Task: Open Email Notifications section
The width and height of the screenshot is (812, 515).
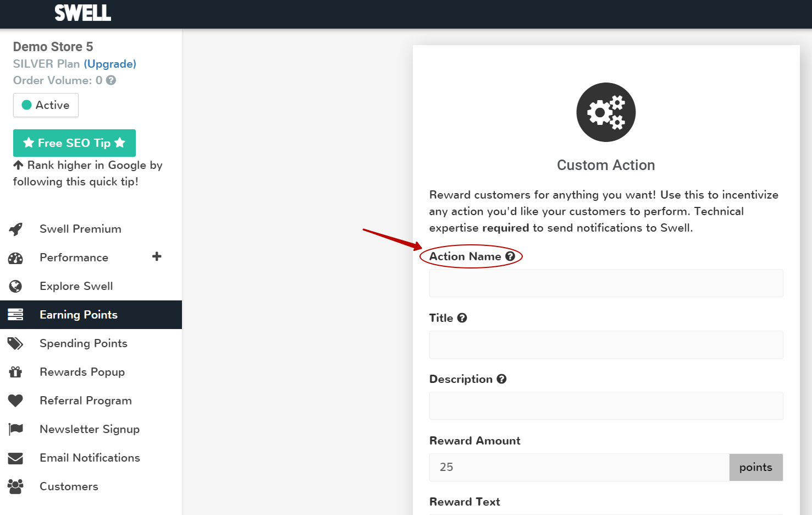Action: point(91,458)
